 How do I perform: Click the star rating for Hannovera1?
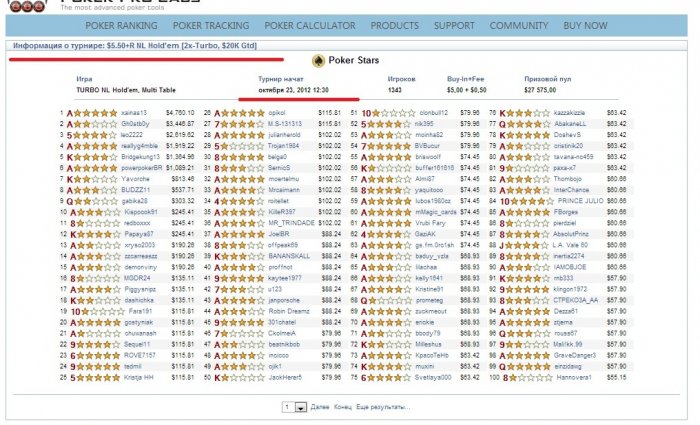tap(530, 378)
